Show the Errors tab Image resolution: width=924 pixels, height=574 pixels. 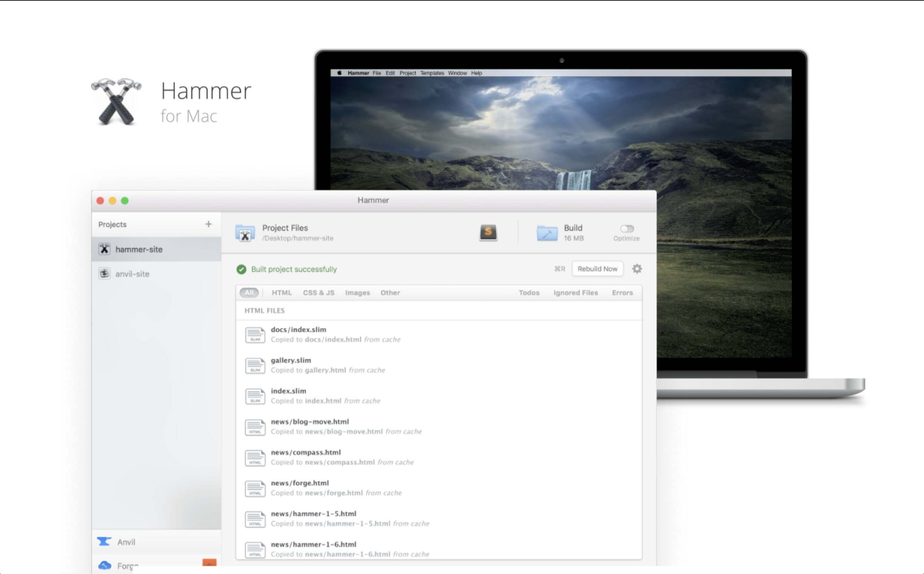tap(622, 293)
